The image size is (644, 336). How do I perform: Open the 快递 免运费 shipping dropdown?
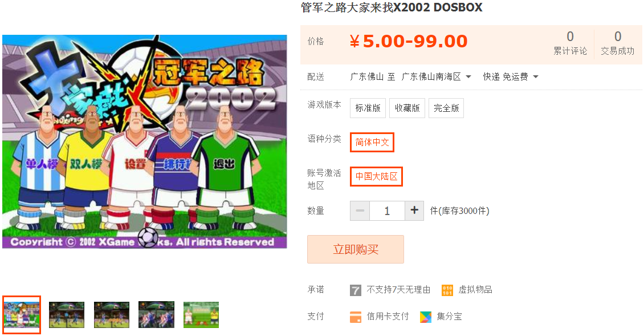tap(511, 77)
